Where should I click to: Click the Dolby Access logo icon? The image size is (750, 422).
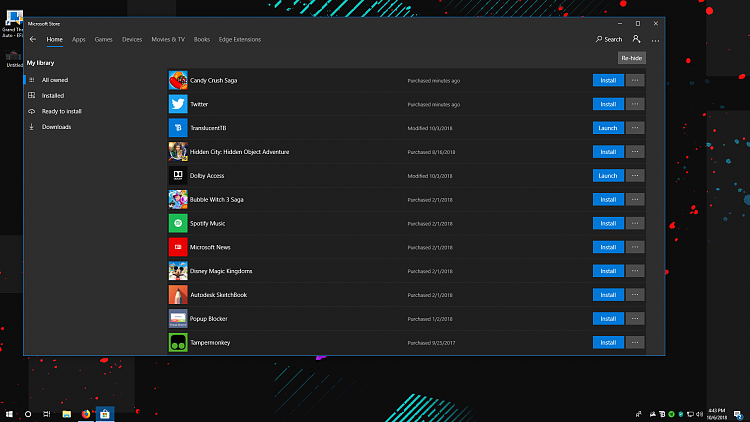178,176
